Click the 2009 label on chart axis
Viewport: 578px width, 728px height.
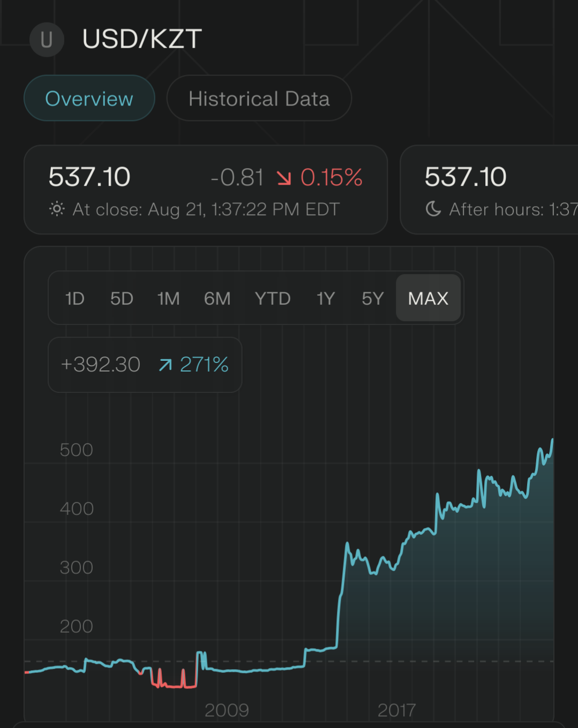[x=227, y=710]
